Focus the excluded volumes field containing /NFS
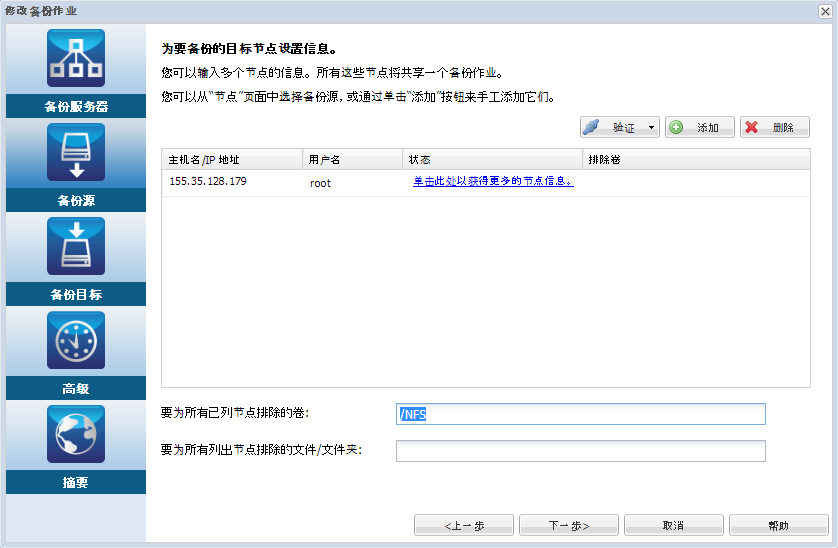 [580, 414]
